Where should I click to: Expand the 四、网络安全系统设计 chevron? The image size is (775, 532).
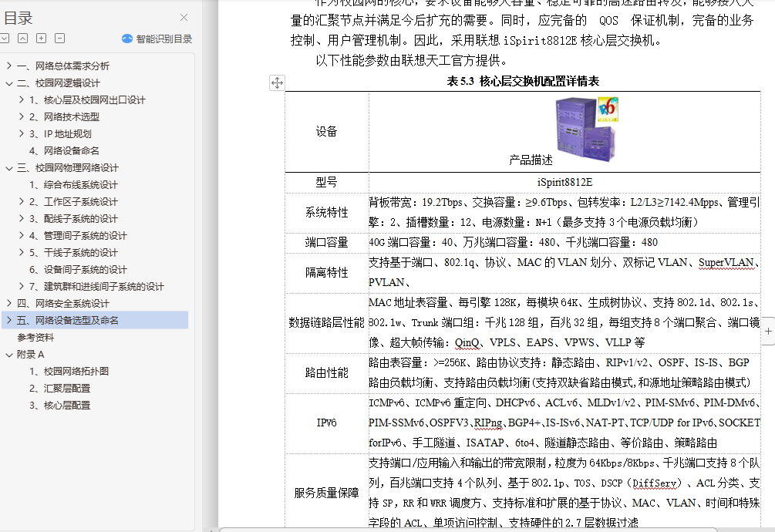9,303
